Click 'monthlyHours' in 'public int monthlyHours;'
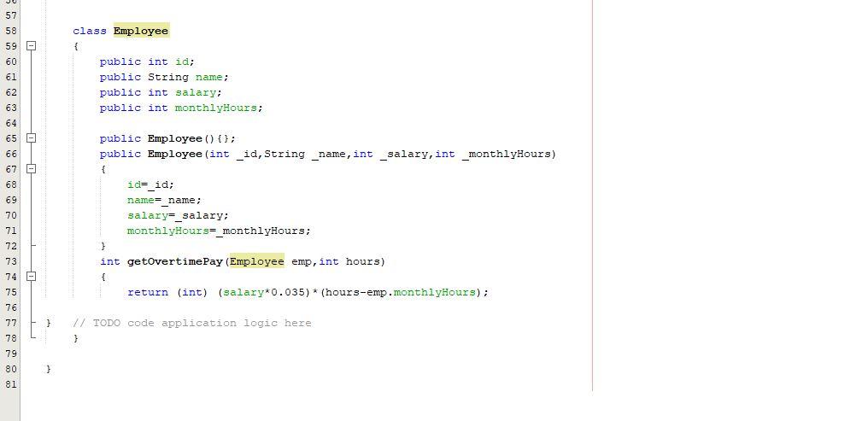The width and height of the screenshot is (868, 421). tap(216, 108)
